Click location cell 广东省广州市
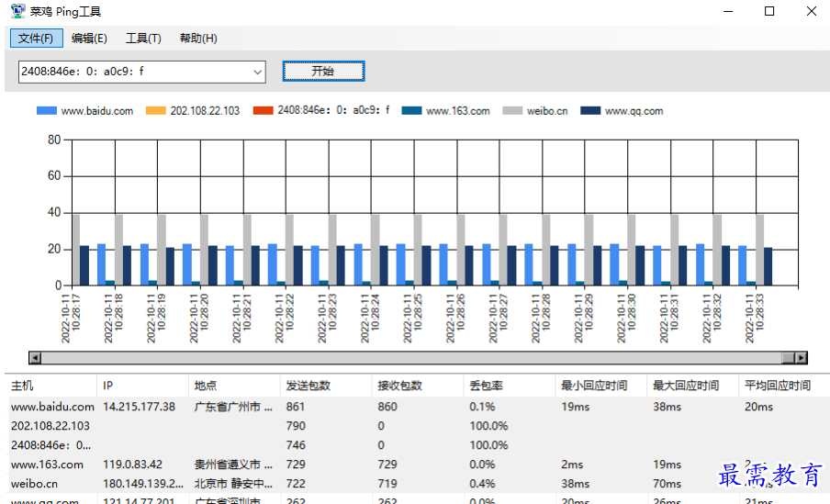 (x=233, y=407)
